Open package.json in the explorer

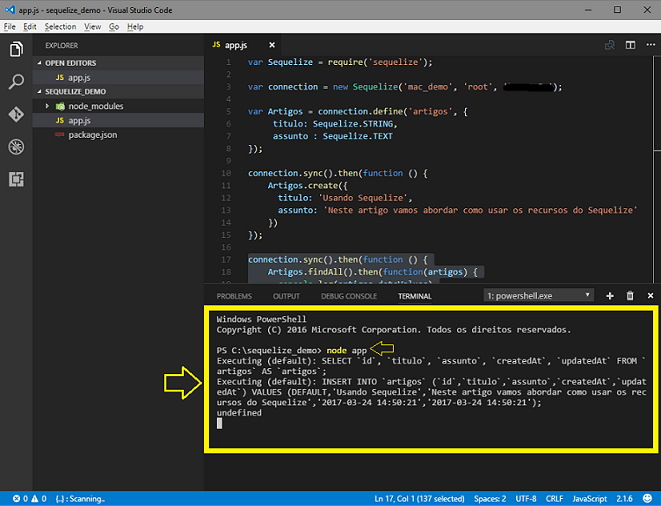[x=118, y=135]
